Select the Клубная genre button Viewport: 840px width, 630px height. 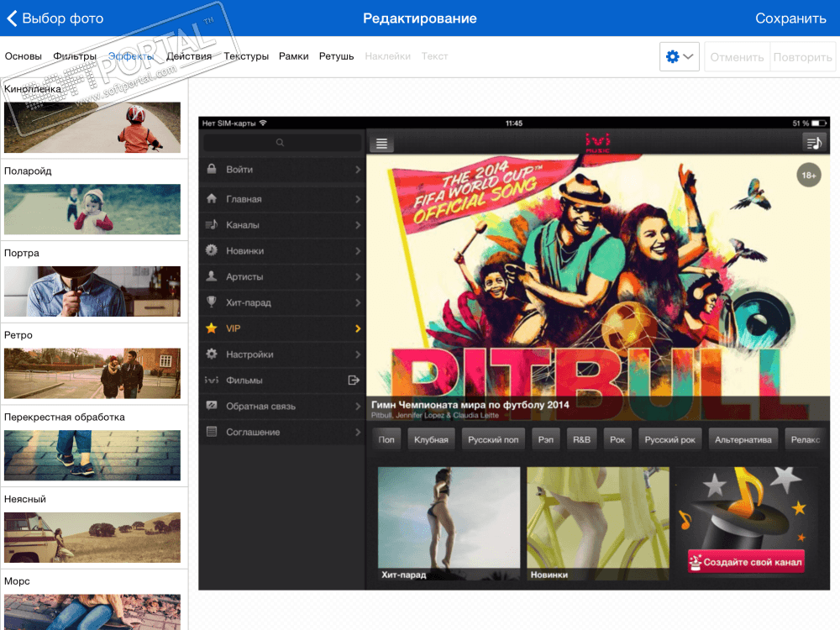[x=431, y=439]
